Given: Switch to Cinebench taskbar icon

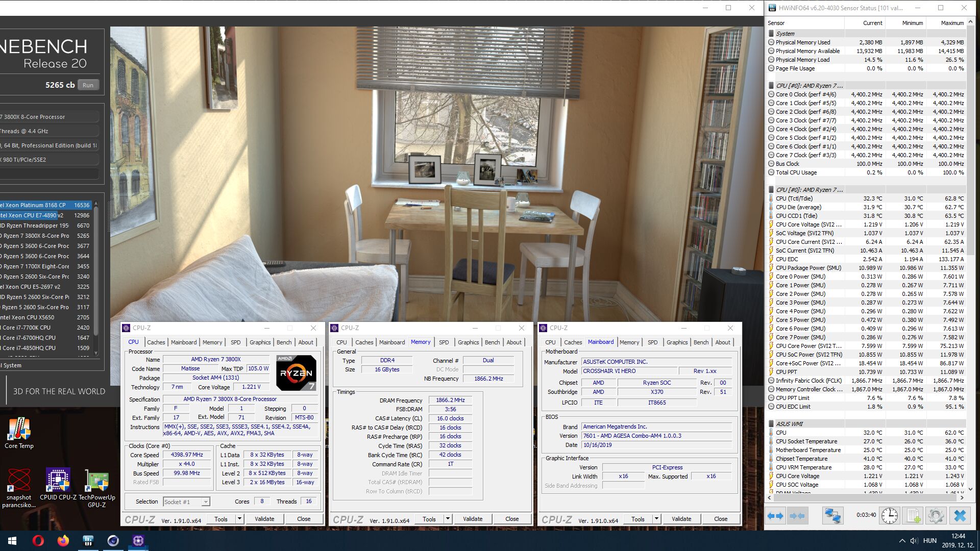Looking at the screenshot, I should pos(113,540).
